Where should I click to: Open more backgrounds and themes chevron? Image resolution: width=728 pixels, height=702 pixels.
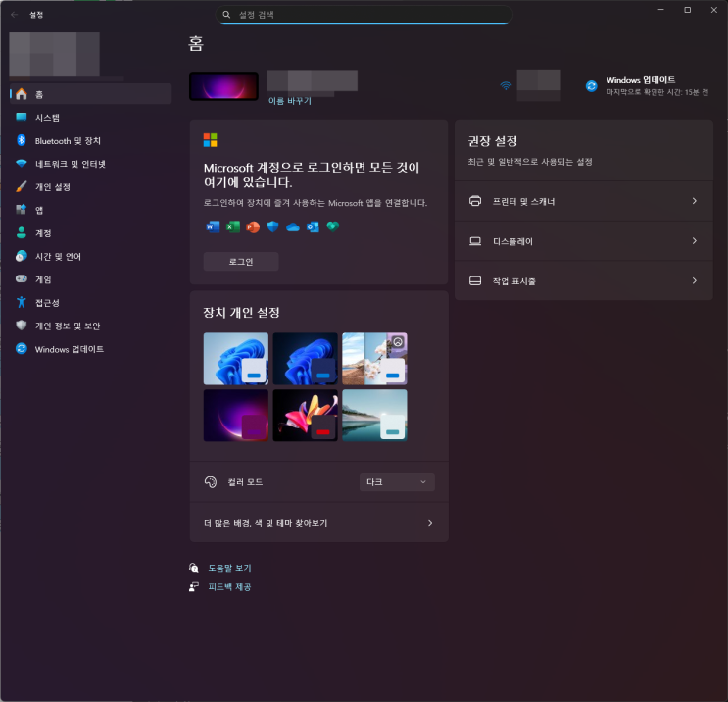(430, 523)
